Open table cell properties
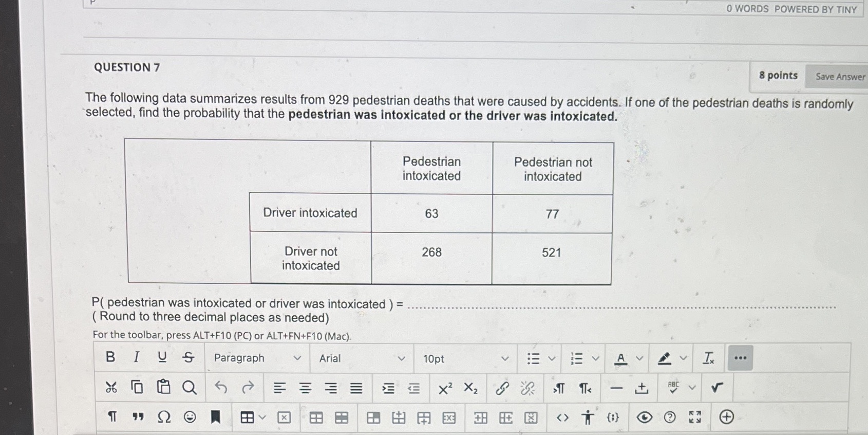This screenshot has width=868, height=435. [373, 418]
